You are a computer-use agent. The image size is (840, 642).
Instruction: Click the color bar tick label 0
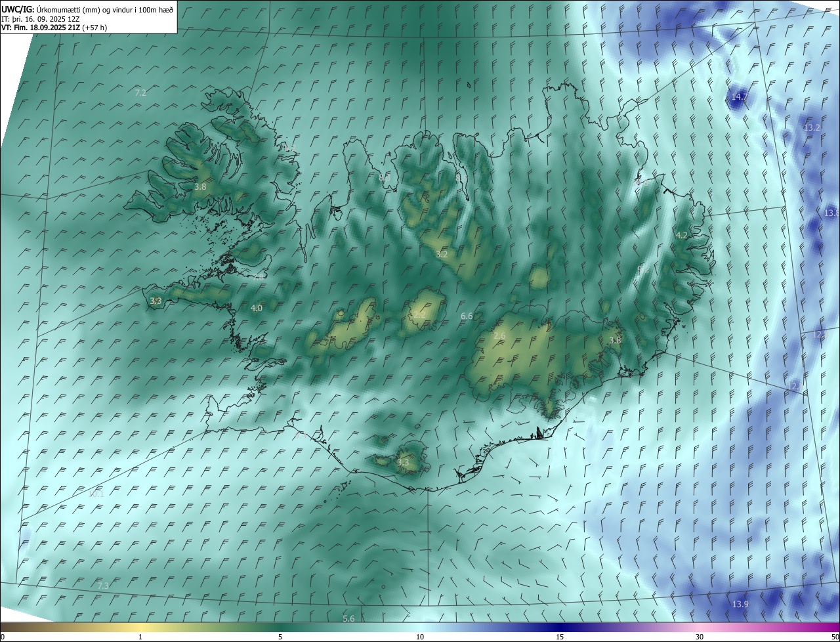point(3,637)
